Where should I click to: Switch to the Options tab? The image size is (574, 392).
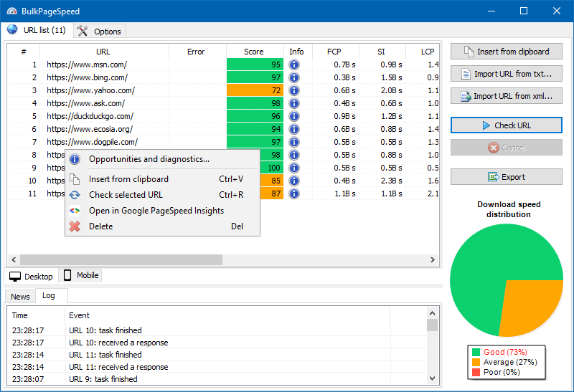click(100, 31)
